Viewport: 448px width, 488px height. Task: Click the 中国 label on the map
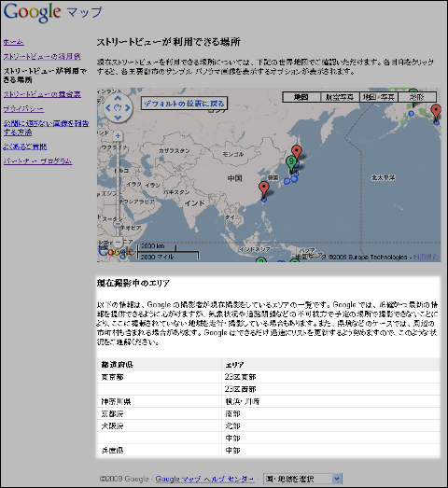[234, 178]
